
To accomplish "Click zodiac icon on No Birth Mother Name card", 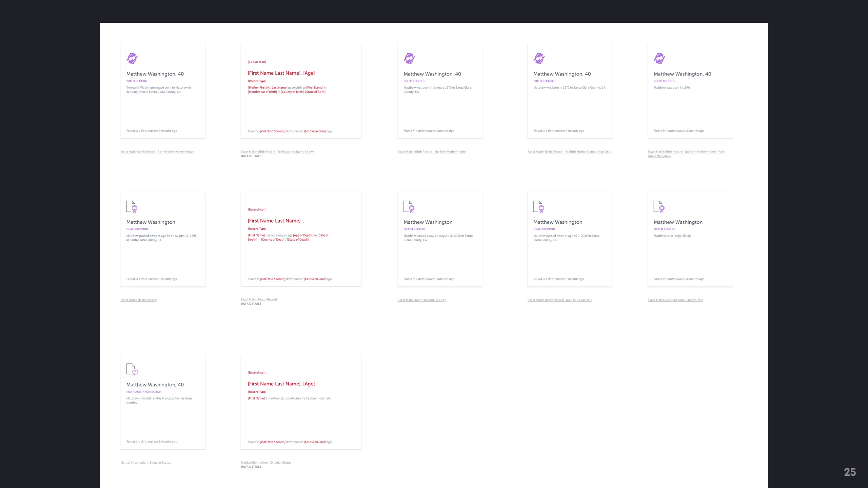I will (x=409, y=58).
